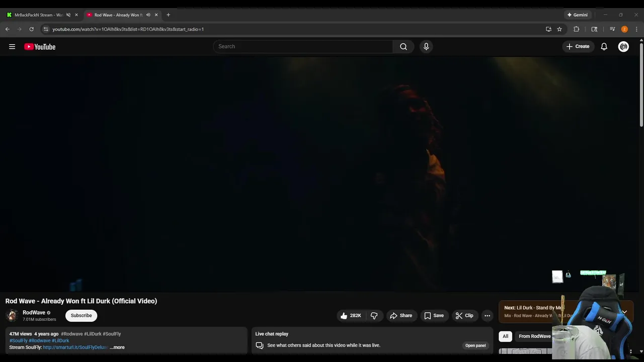Expand description with ...more

[x=117, y=347]
